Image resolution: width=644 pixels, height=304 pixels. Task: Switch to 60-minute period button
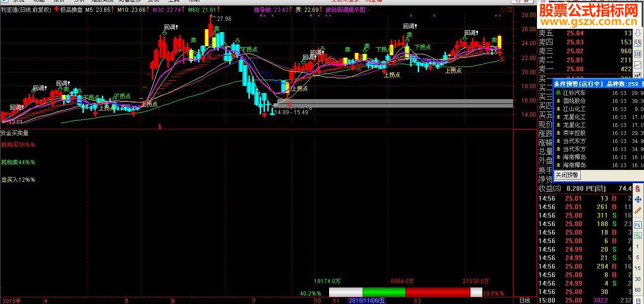[637, 290]
